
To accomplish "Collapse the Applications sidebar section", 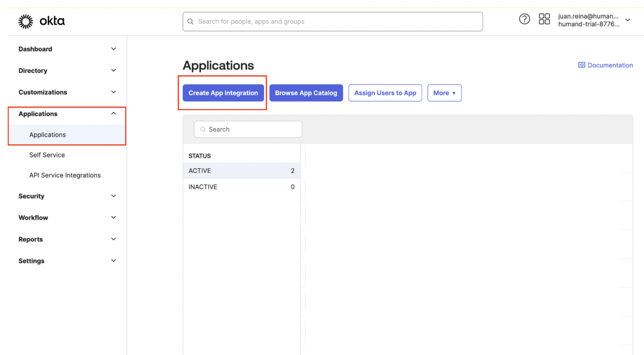I will 113,114.
